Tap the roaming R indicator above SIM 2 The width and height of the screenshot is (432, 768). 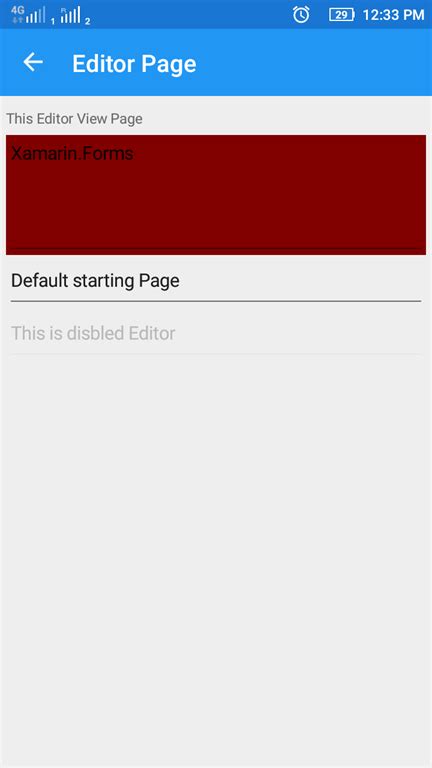tap(64, 9)
